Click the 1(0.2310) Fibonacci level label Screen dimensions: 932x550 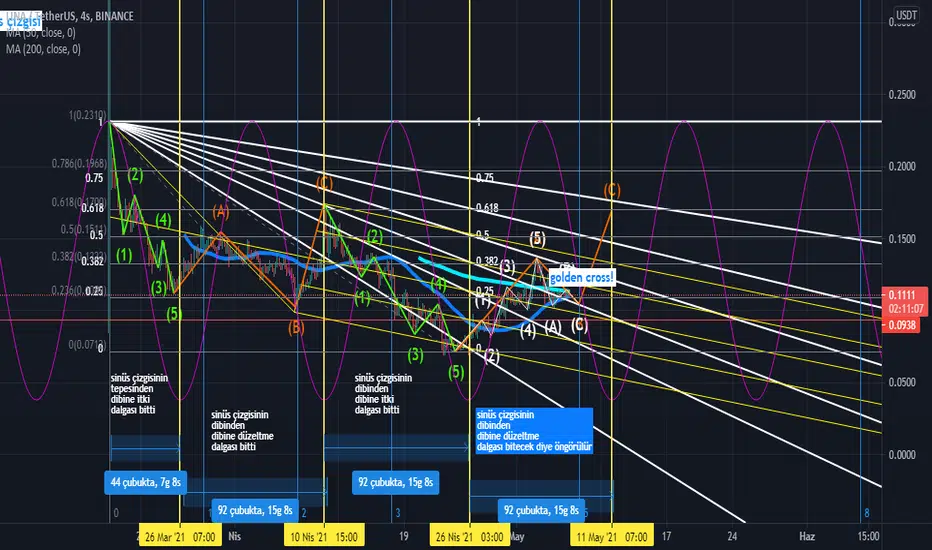tap(87, 115)
